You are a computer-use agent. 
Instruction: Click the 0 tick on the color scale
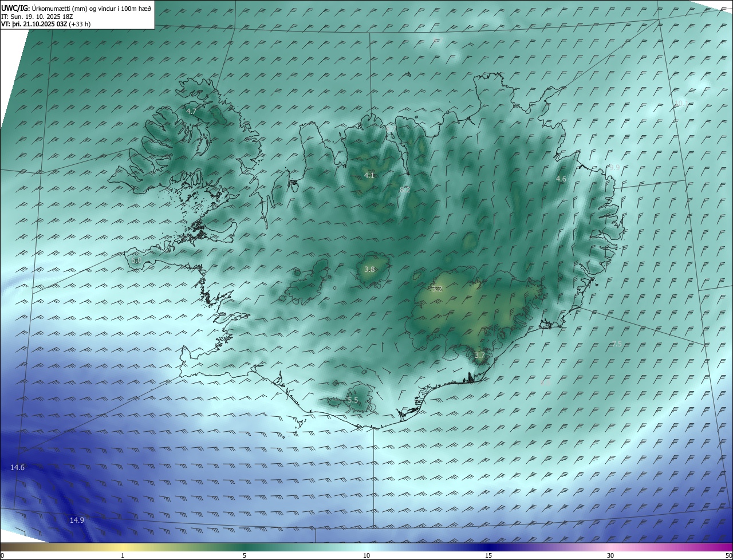click(x=2, y=555)
